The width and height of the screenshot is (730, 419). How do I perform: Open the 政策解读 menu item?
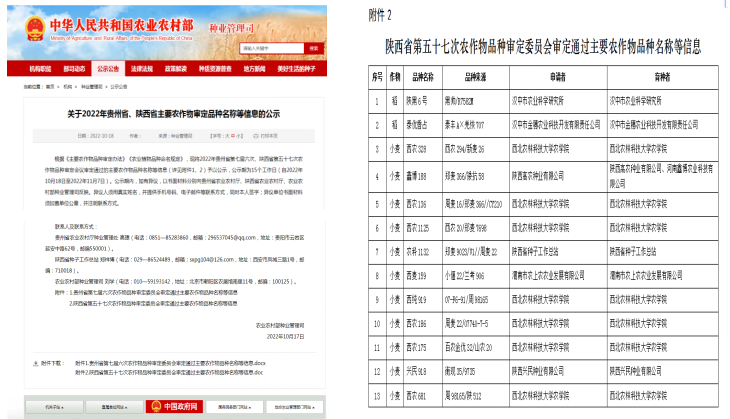(176, 69)
